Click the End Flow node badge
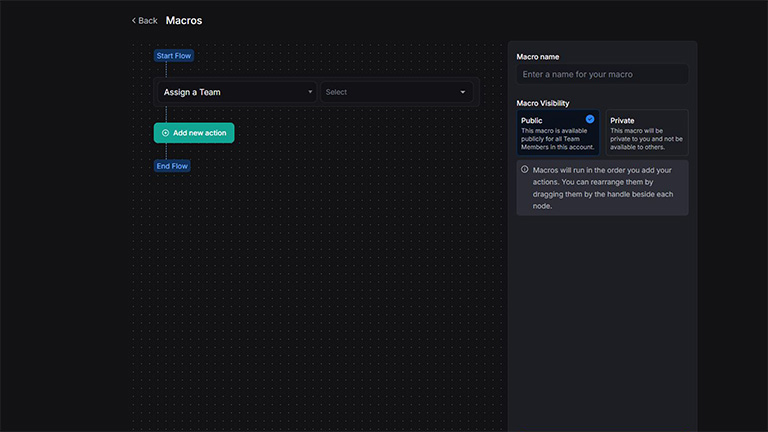The width and height of the screenshot is (768, 432). (172, 166)
